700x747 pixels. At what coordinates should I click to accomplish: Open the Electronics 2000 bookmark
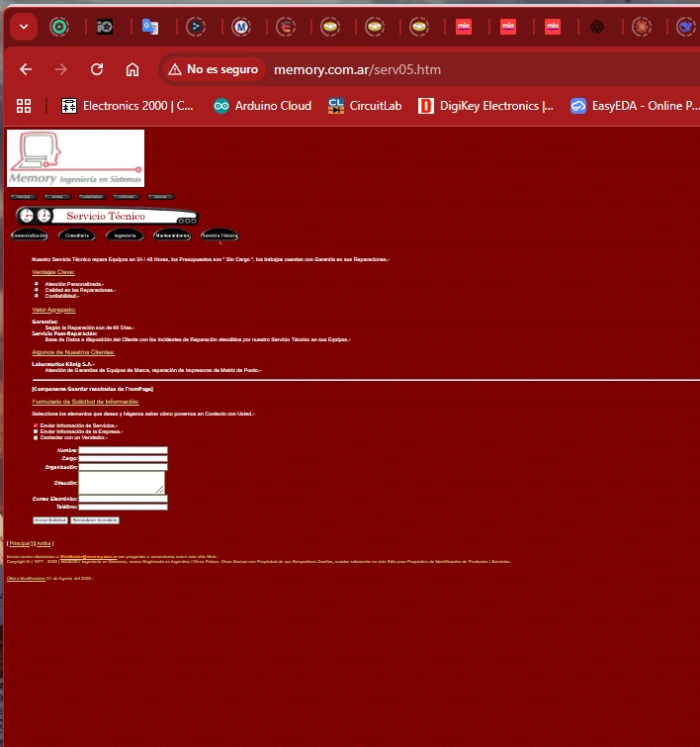pos(128,106)
